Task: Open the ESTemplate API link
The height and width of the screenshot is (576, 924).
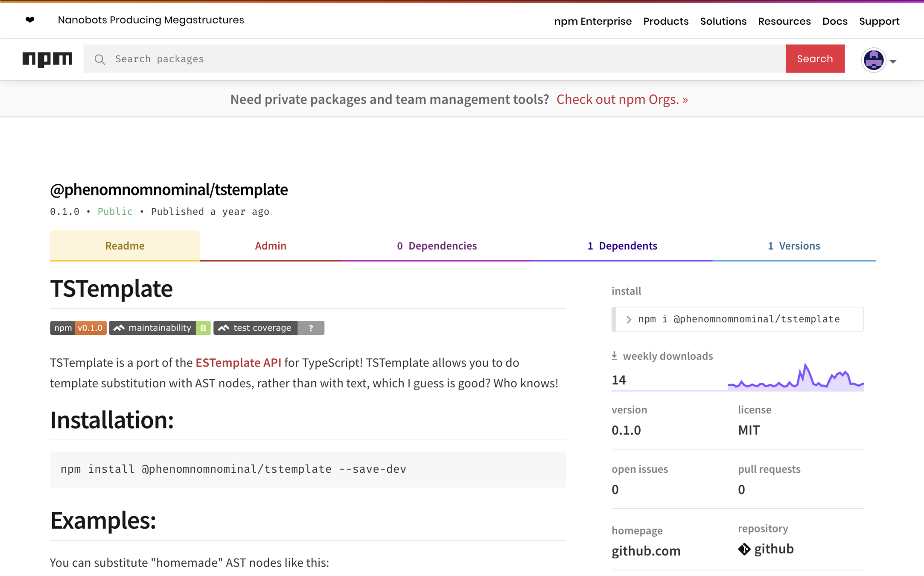Action: 238,363
